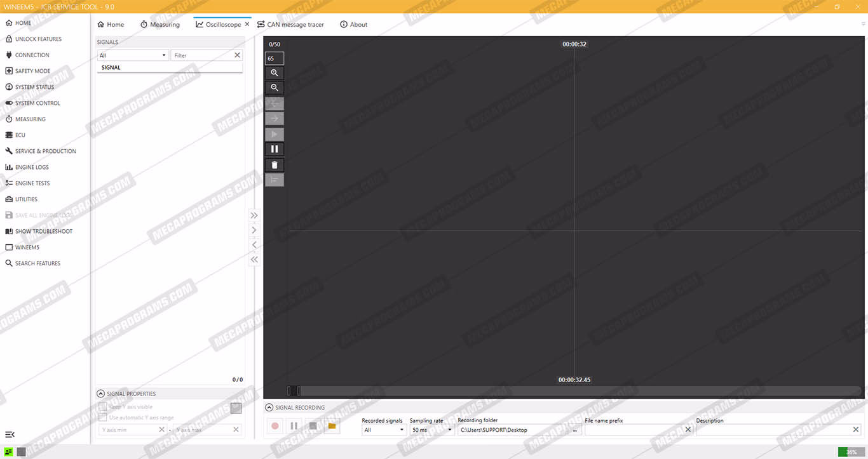Pause the oscilloscope display
Viewport: 868px width, 459px height.
pyautogui.click(x=275, y=149)
